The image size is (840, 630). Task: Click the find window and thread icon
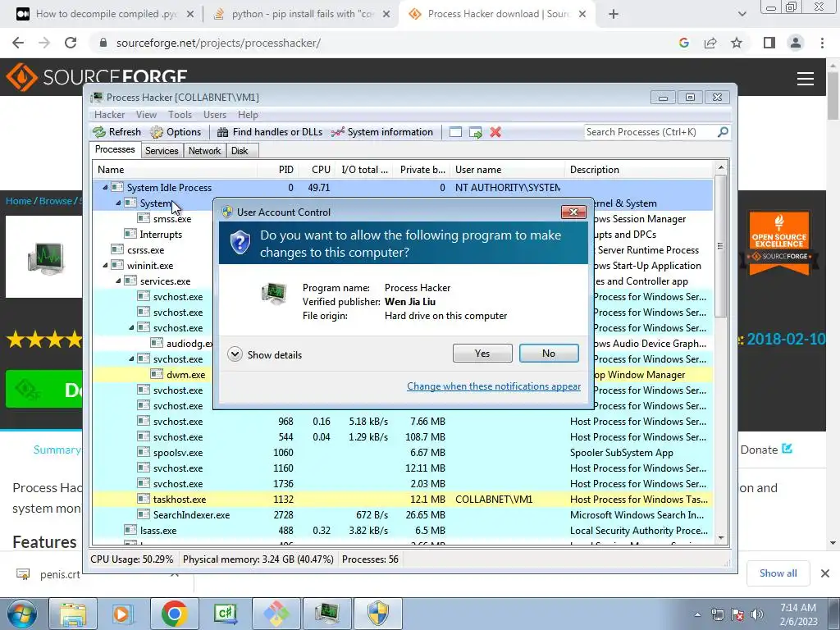coord(475,132)
